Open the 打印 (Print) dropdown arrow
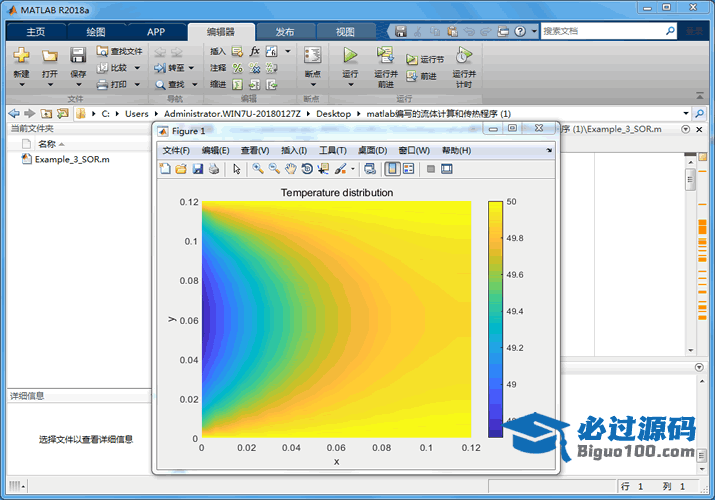 click(137, 84)
